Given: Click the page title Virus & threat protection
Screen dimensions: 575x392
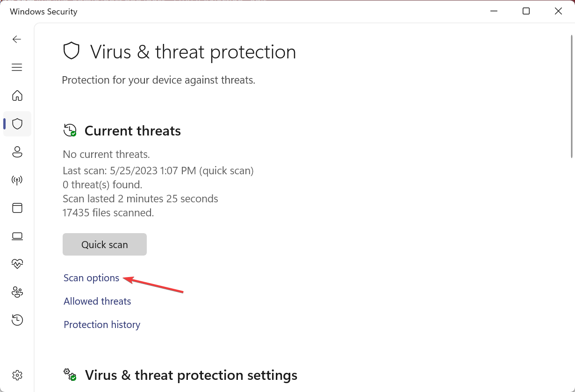Looking at the screenshot, I should tap(194, 52).
